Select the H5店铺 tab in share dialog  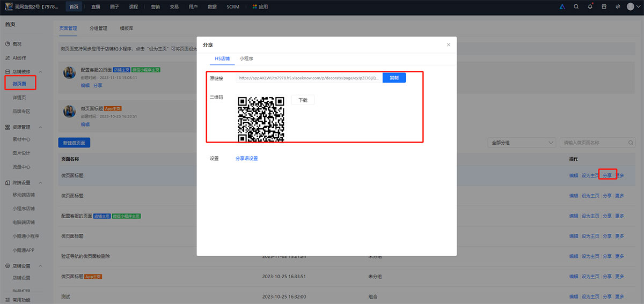click(222, 58)
